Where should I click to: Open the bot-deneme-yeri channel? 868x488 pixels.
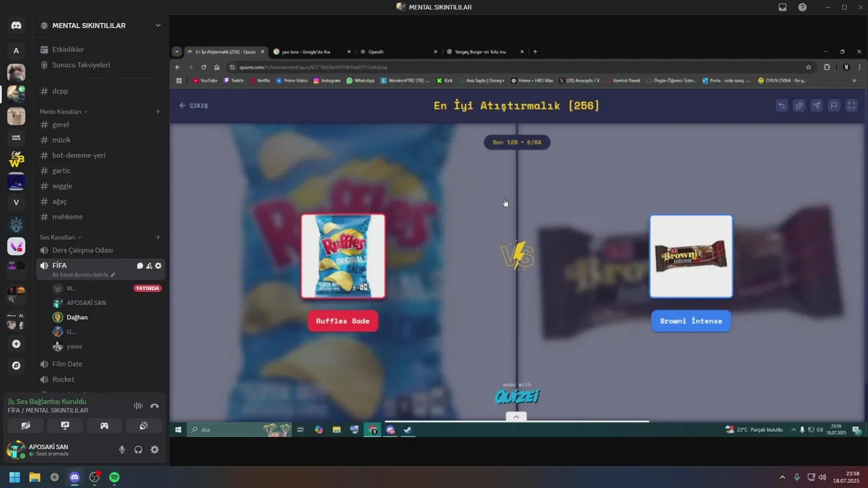(x=100, y=155)
